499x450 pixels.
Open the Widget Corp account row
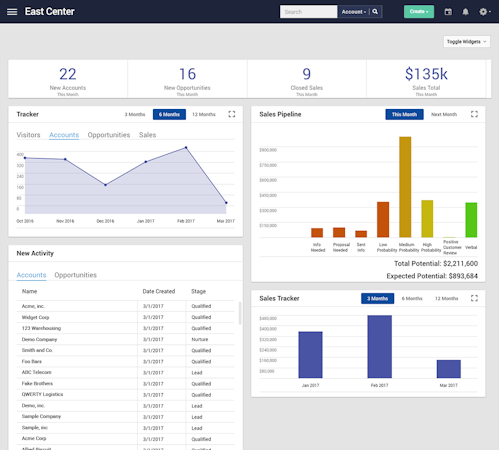pos(125,317)
